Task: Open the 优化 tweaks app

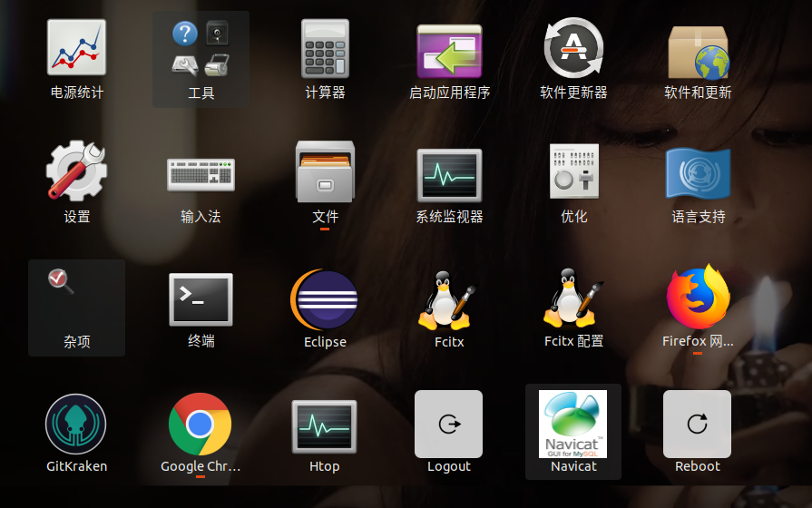Action: coord(573,171)
